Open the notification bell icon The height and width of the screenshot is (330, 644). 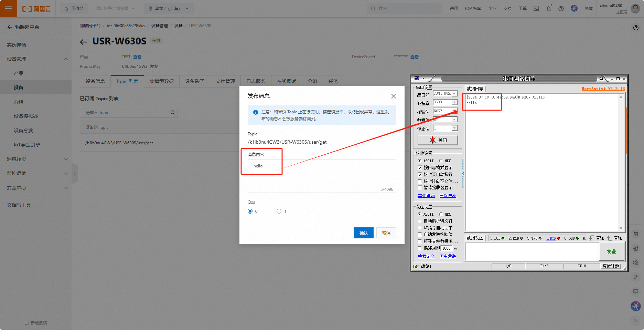549,9
